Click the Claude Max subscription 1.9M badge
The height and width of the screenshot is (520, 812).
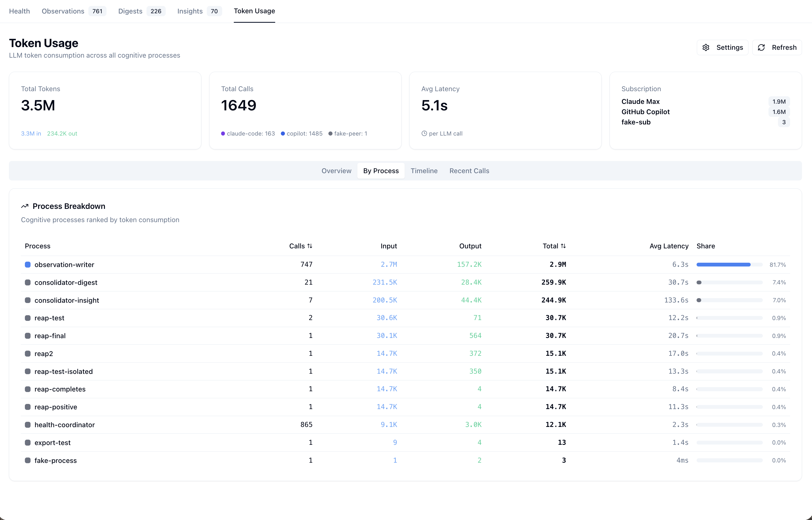click(778, 102)
